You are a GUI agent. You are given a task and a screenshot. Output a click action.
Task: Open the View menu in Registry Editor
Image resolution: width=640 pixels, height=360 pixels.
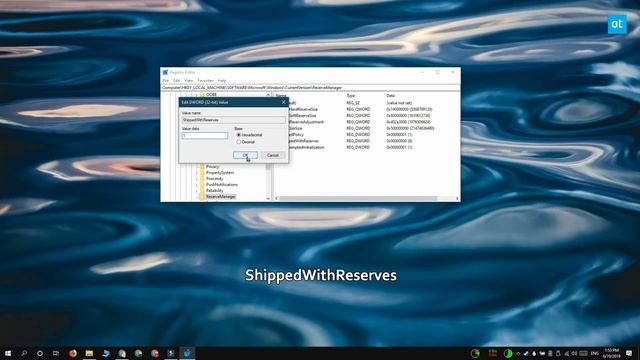(189, 81)
